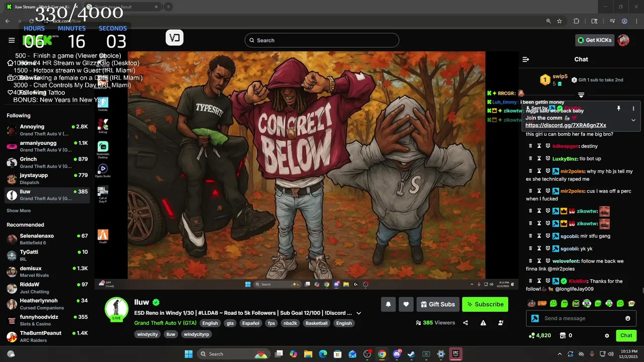This screenshot has width=644, height=362.
Task: Open the hamburger sidebar menu
Action: [x=12, y=40]
